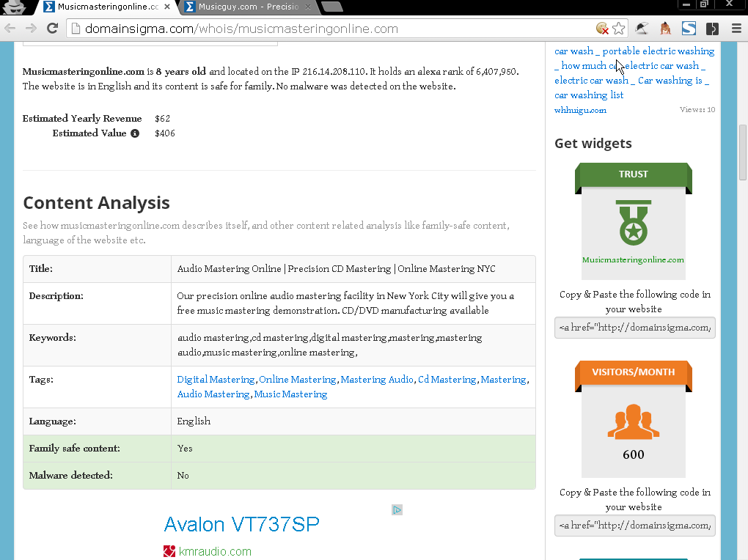Viewport: 748px width, 560px height.
Task: Click the browser forward arrow
Action: click(31, 29)
